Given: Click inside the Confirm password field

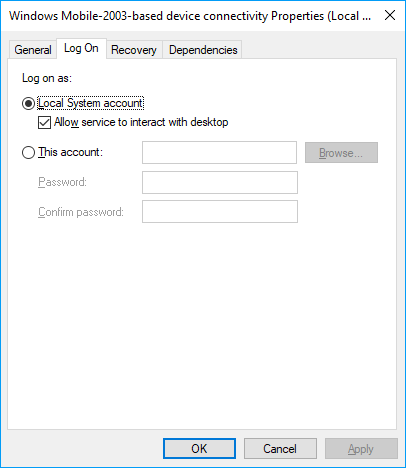Looking at the screenshot, I should (x=220, y=211).
